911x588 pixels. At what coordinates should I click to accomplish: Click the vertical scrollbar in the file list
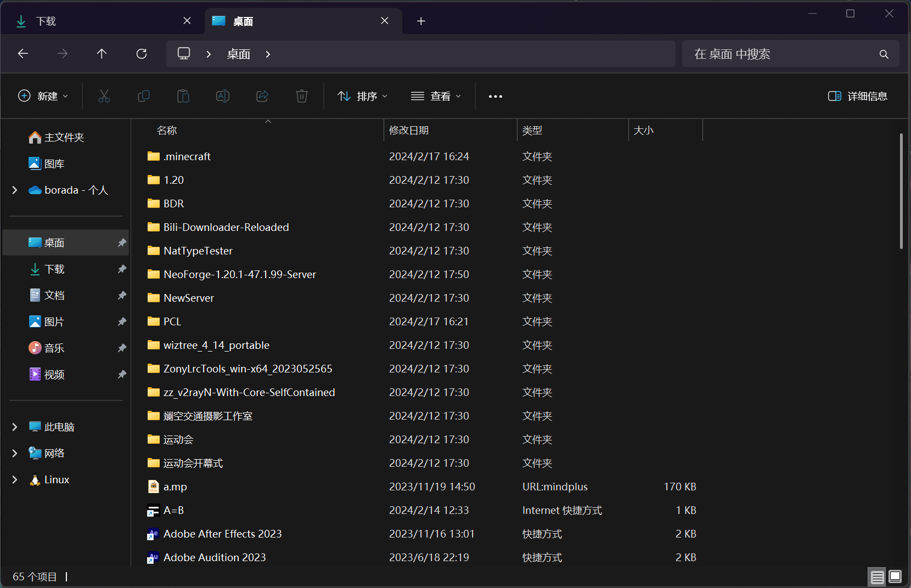pos(901,192)
